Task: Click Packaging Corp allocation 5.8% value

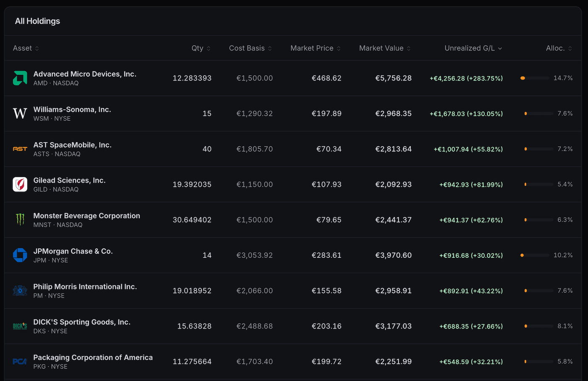Action: click(x=565, y=361)
